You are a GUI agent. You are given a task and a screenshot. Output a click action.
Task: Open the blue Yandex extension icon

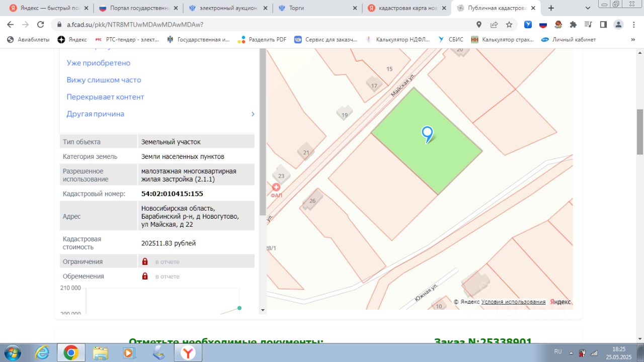click(x=528, y=24)
